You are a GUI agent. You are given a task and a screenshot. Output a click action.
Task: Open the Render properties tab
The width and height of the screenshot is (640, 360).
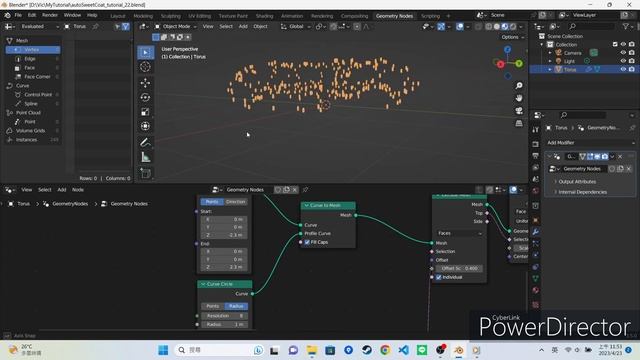click(536, 144)
